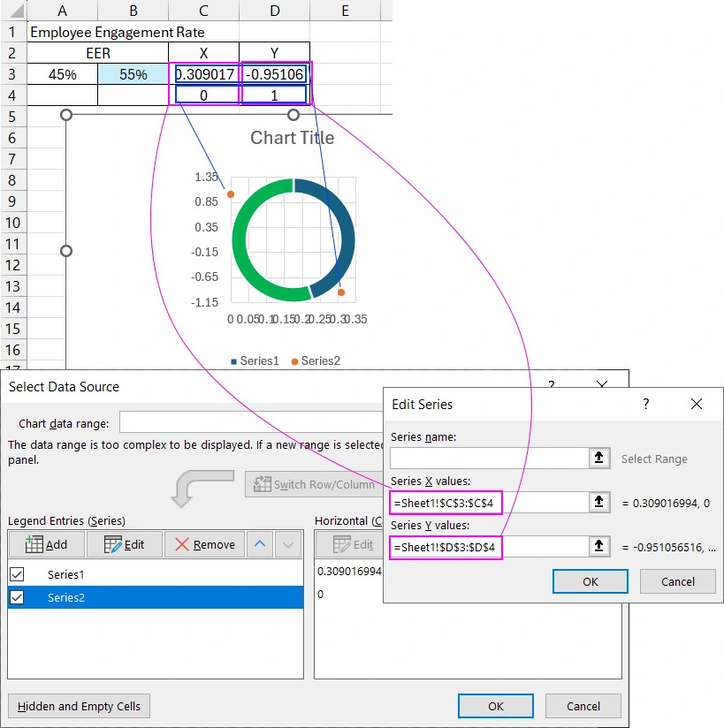Image resolution: width=724 pixels, height=728 pixels.
Task: Click the Chart data range input field
Action: coord(248,421)
